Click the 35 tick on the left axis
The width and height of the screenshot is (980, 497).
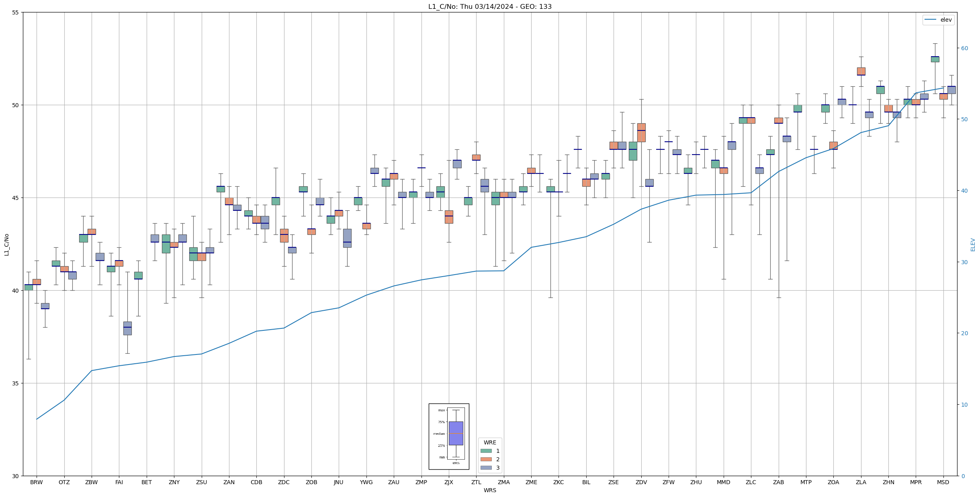click(15, 383)
